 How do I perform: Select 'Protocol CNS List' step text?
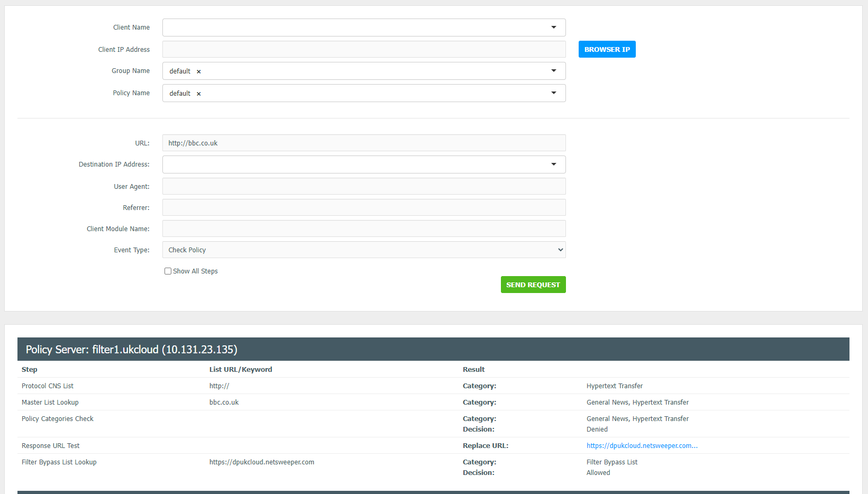tap(48, 386)
